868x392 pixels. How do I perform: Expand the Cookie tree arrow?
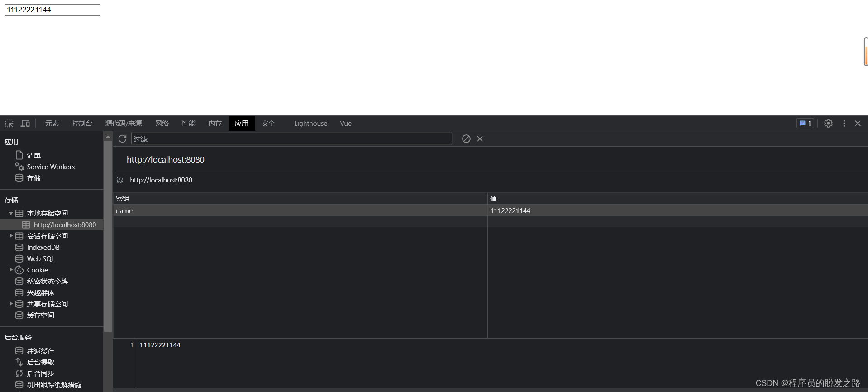[x=10, y=270]
